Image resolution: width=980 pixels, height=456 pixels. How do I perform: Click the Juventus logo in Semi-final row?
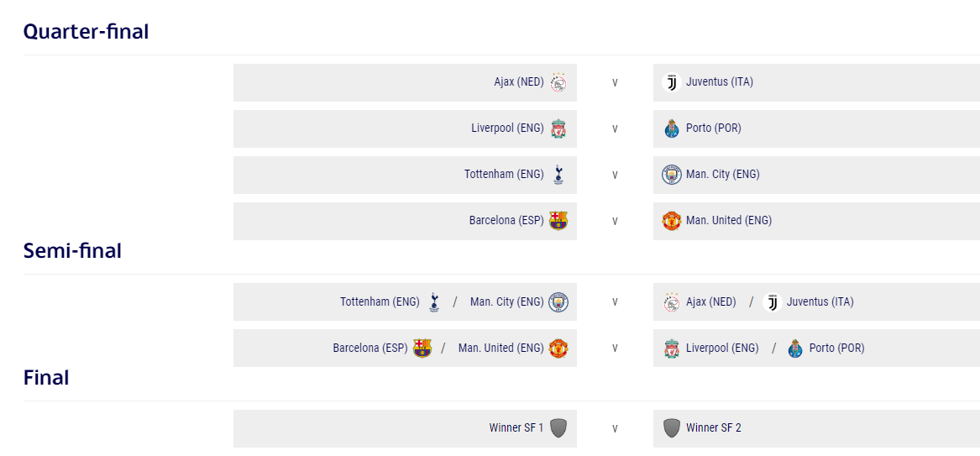(x=773, y=302)
